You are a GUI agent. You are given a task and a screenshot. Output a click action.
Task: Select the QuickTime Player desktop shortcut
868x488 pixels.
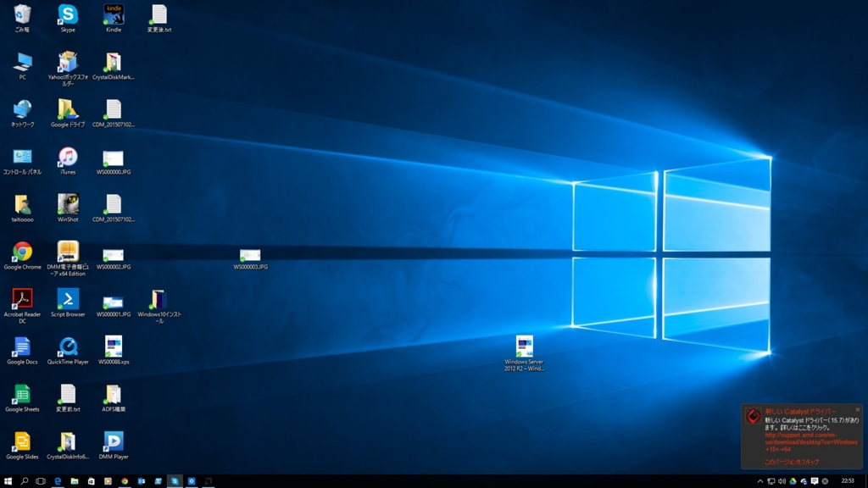coord(68,350)
